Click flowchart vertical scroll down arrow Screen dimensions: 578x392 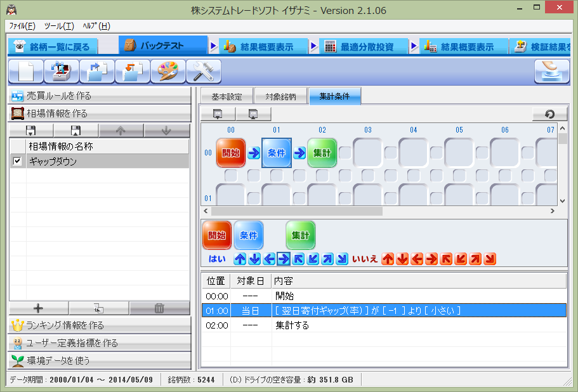[563, 201]
